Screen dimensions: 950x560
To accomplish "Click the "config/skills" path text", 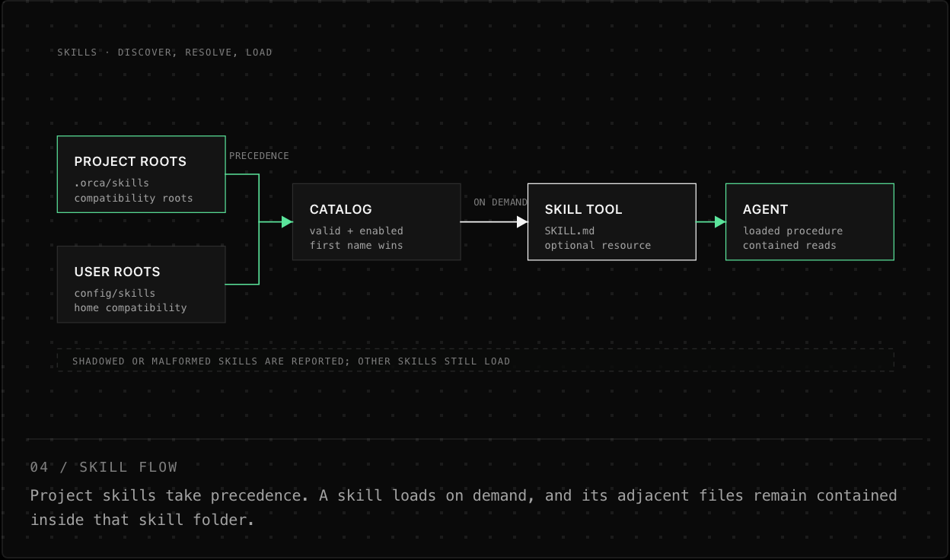I will pyautogui.click(x=115, y=294).
